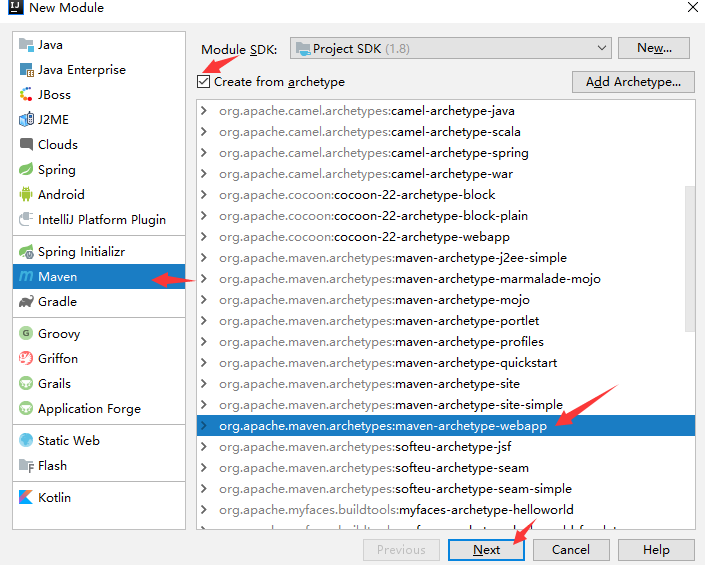The width and height of the screenshot is (705, 565).
Task: Select maven-archetype-marmalade-mojo archetype
Action: (446, 279)
